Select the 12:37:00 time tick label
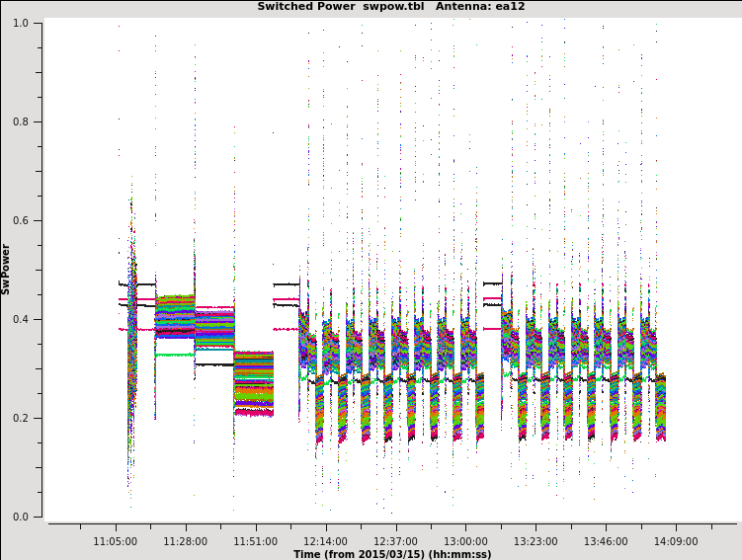 [395, 541]
